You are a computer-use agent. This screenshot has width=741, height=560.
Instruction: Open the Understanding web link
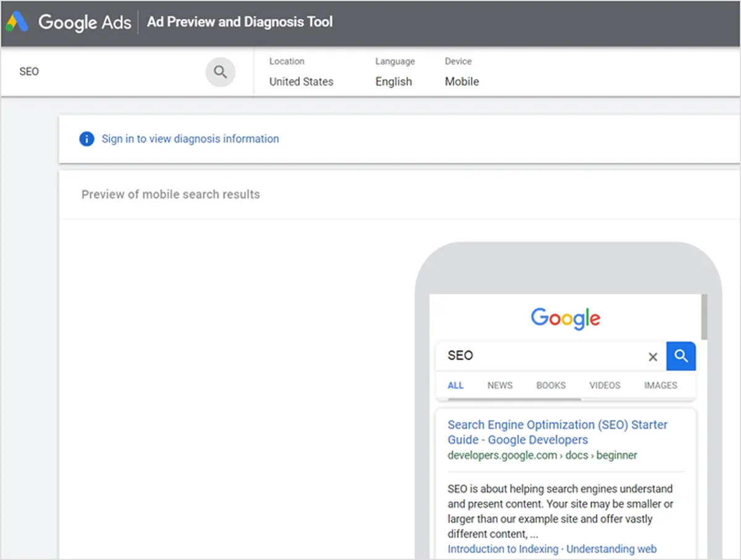(x=611, y=549)
